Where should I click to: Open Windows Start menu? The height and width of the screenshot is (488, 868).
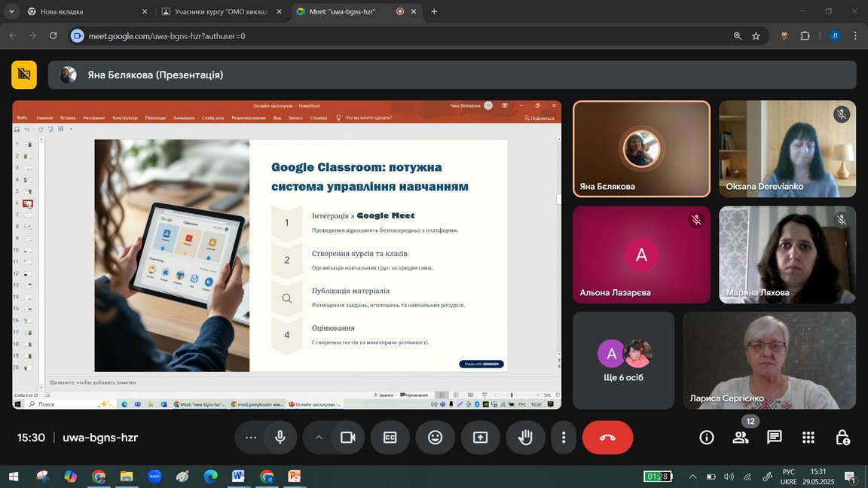tap(14, 477)
